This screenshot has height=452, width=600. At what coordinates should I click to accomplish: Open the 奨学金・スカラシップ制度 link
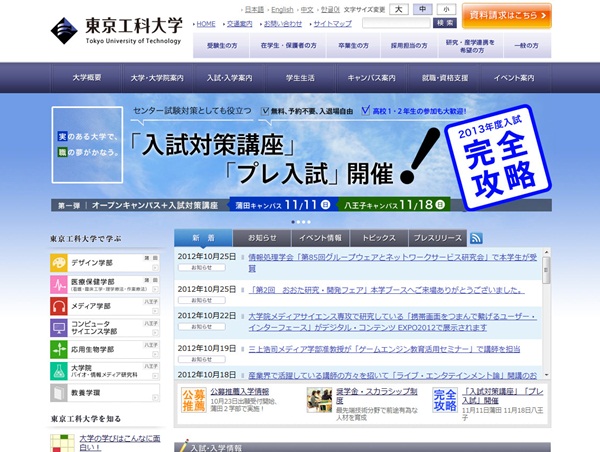[x=377, y=396]
